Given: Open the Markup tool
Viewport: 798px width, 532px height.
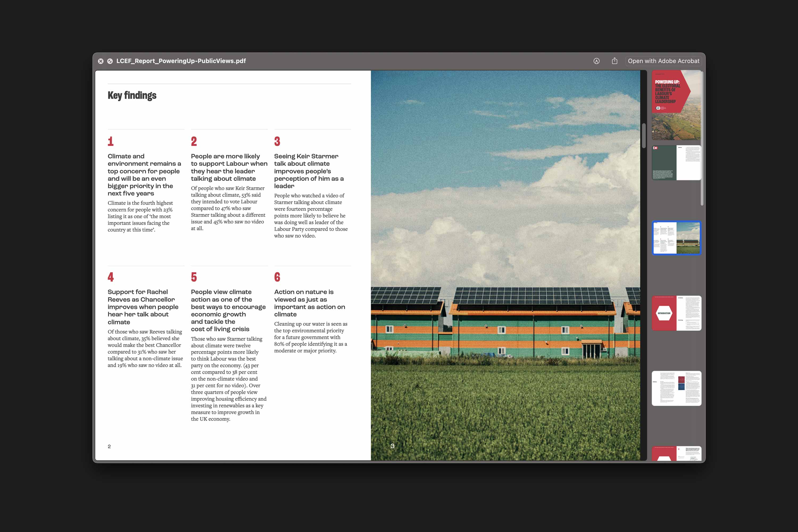Looking at the screenshot, I should pos(596,61).
